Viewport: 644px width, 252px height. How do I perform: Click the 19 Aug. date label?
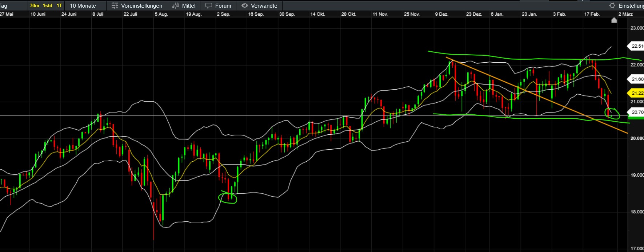pyautogui.click(x=193, y=14)
